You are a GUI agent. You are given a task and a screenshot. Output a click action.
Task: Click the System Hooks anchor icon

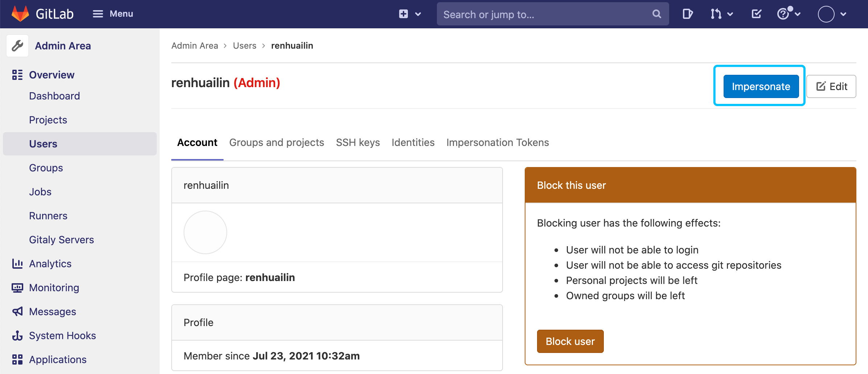pyautogui.click(x=17, y=336)
